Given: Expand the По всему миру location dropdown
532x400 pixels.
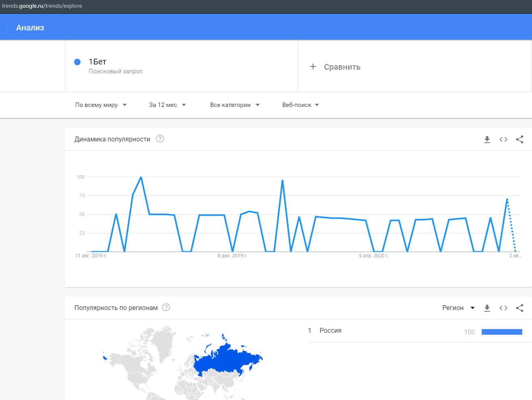Looking at the screenshot, I should pos(101,105).
